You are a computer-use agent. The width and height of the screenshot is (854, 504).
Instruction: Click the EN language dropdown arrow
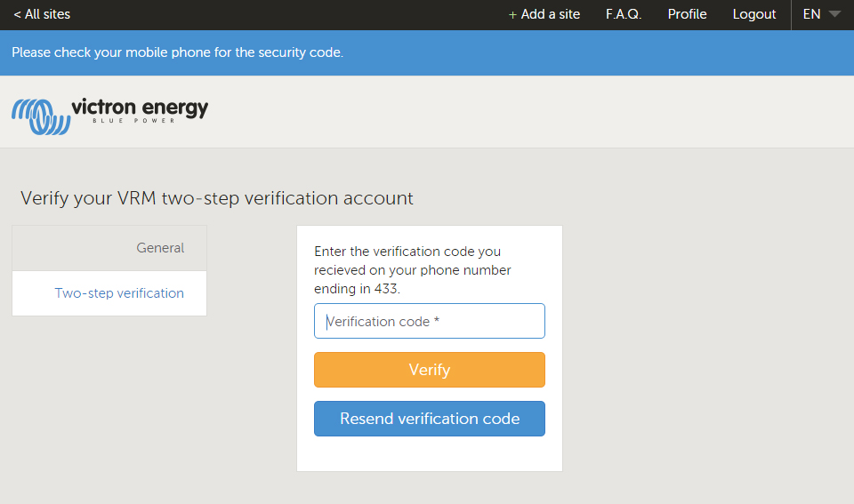(x=834, y=14)
